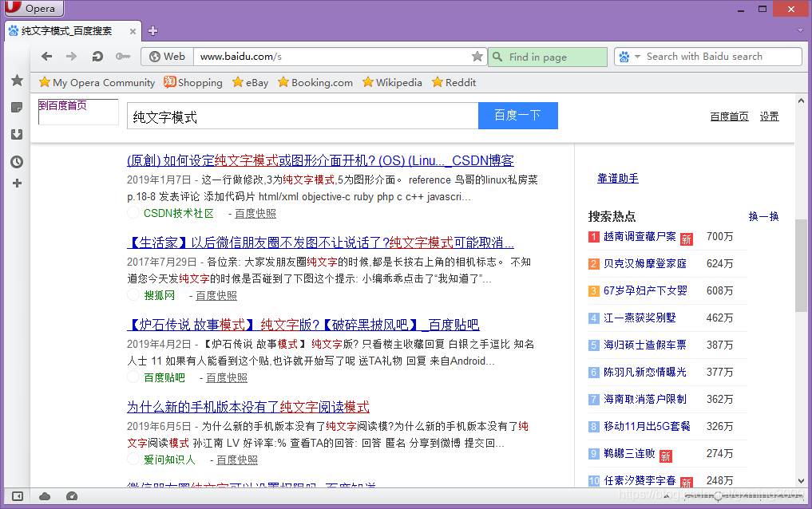
Task: Go back with the back arrow
Action: point(46,57)
